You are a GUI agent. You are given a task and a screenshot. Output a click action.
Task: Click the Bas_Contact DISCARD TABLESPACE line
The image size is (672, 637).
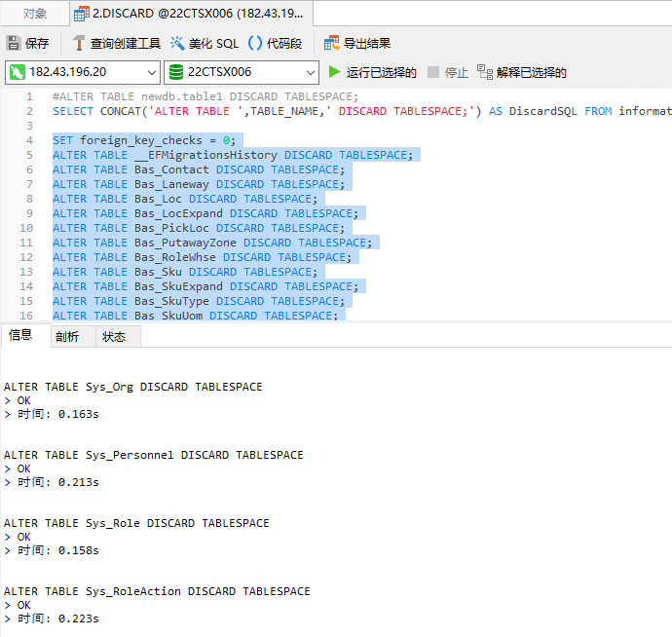(199, 169)
